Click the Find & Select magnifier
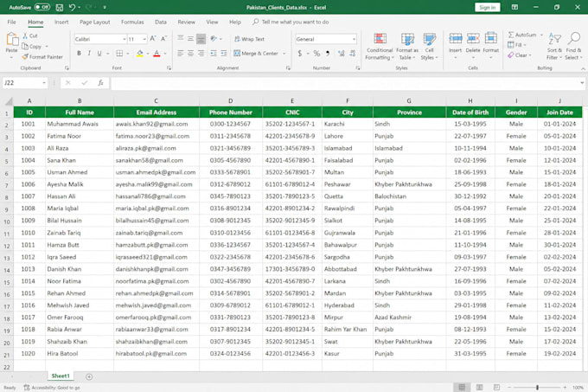The height and width of the screenshot is (392, 588). point(574,38)
